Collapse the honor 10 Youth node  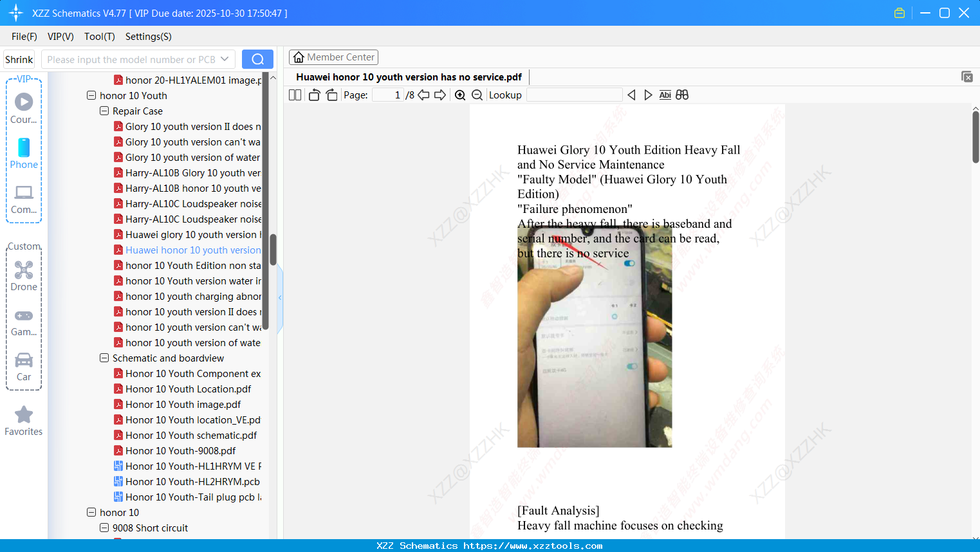(91, 95)
